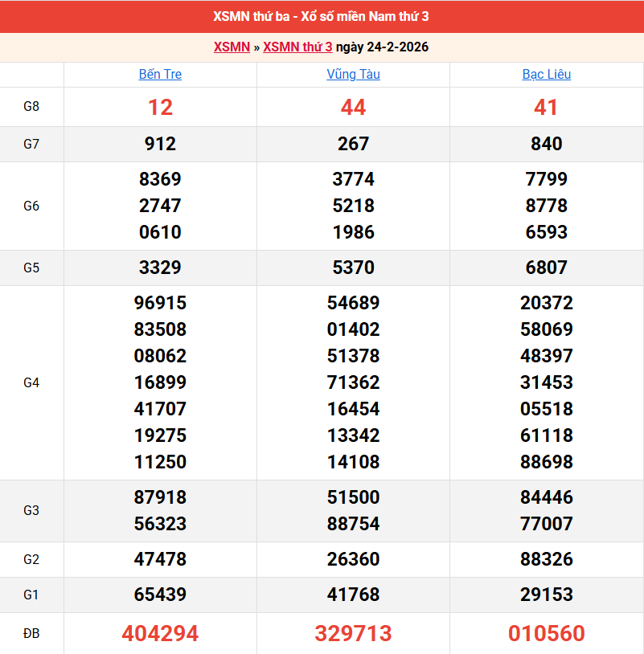Open the Vũng Tàu province link
This screenshot has width=644, height=654.
point(353,75)
